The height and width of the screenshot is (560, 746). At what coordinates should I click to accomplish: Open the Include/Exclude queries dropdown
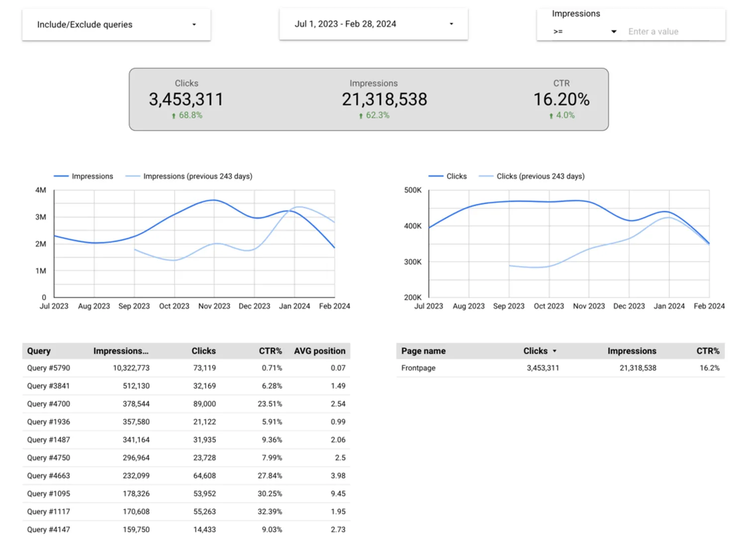point(116,24)
